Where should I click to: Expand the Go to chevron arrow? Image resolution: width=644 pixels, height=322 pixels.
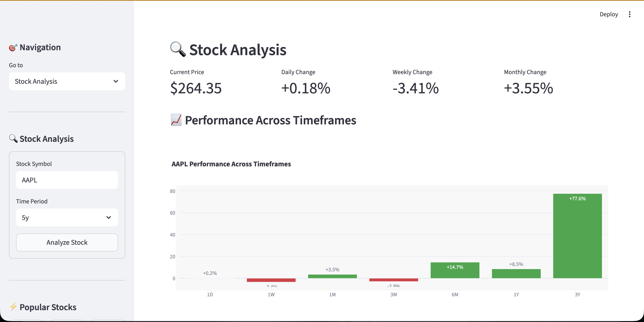pos(116,81)
